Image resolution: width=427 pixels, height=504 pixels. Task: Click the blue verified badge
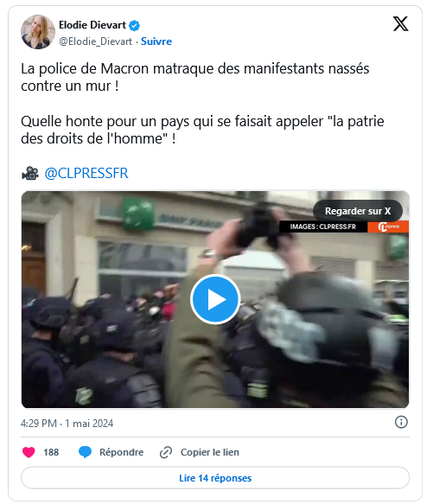click(x=134, y=25)
